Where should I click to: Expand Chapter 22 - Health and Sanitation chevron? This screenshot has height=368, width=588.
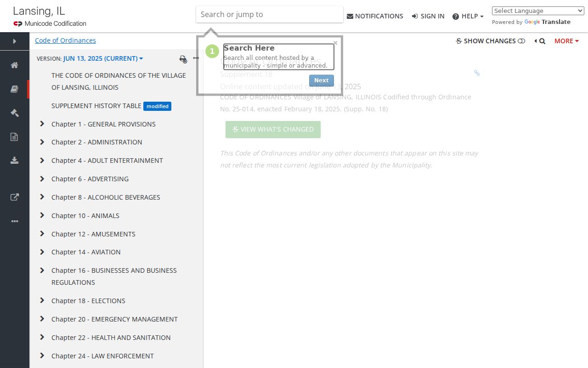42,337
